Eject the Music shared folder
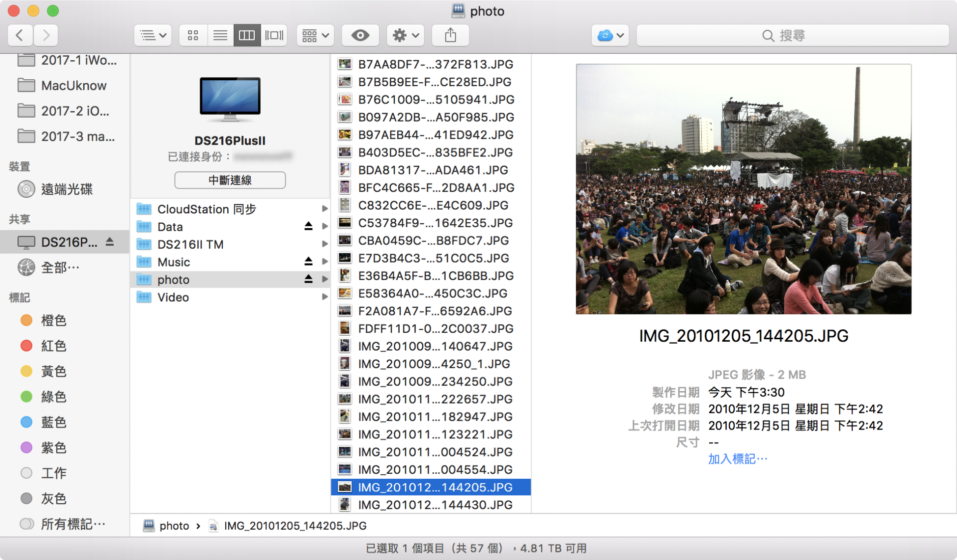 309,262
